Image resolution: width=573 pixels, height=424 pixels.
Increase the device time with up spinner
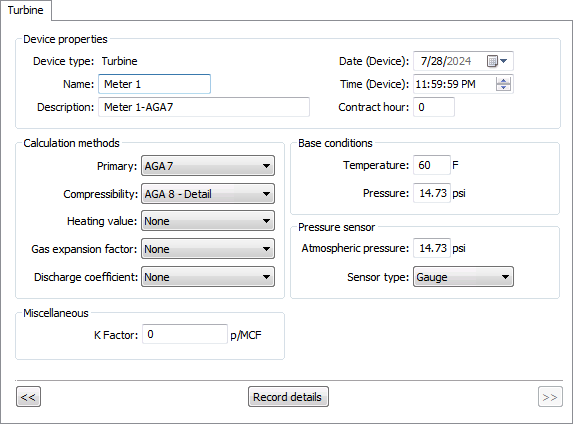click(504, 80)
